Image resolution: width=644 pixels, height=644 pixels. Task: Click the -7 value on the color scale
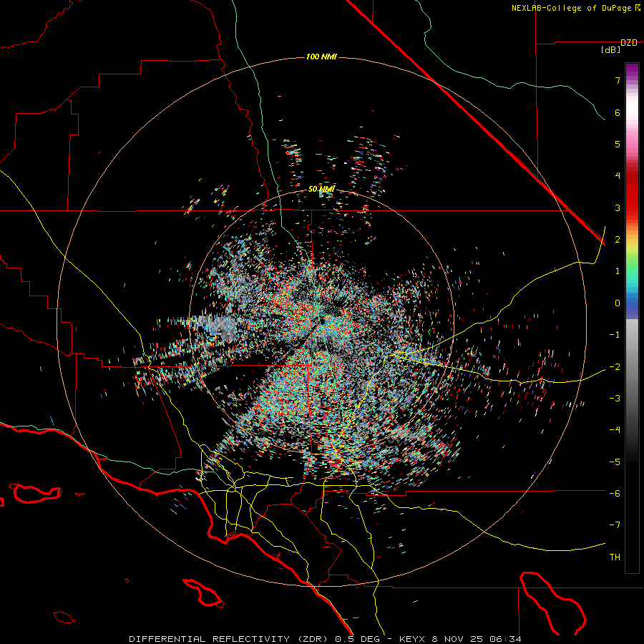coord(615,525)
